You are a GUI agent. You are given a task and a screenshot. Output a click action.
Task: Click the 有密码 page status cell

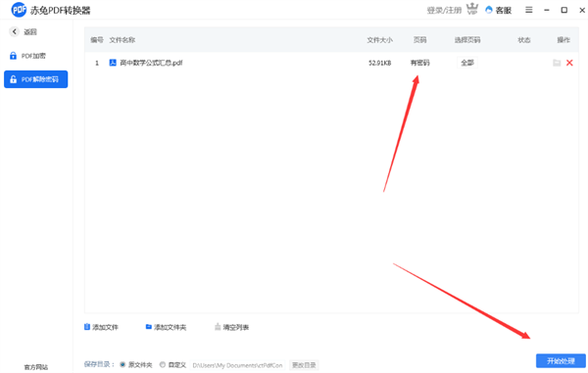click(419, 63)
